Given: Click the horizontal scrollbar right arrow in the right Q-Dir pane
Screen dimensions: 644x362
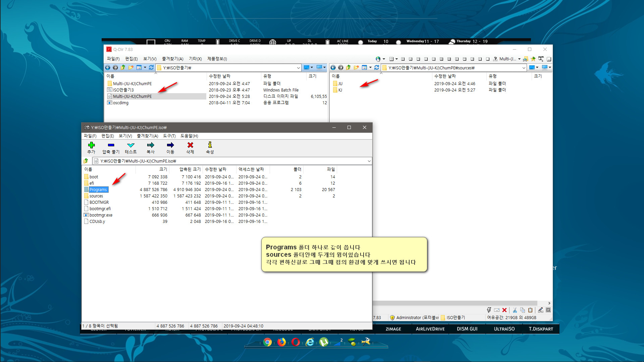Looking at the screenshot, I should click(x=549, y=303).
